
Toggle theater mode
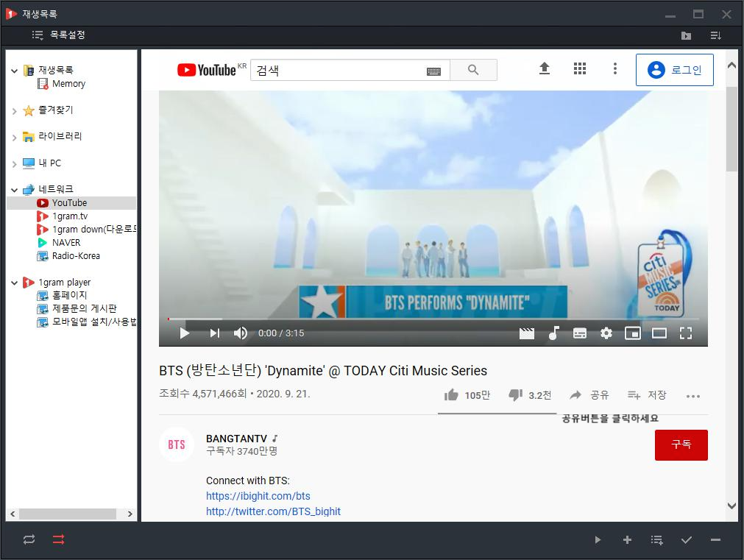(659, 333)
